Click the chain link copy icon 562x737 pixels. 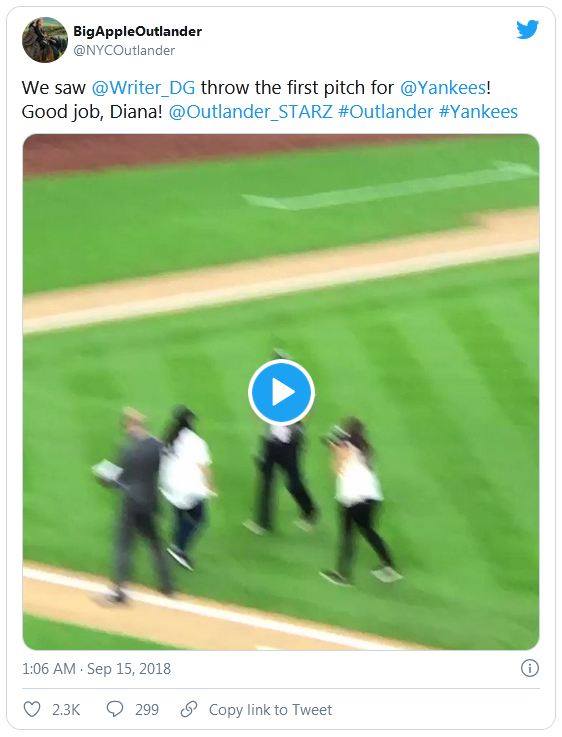pos(188,709)
